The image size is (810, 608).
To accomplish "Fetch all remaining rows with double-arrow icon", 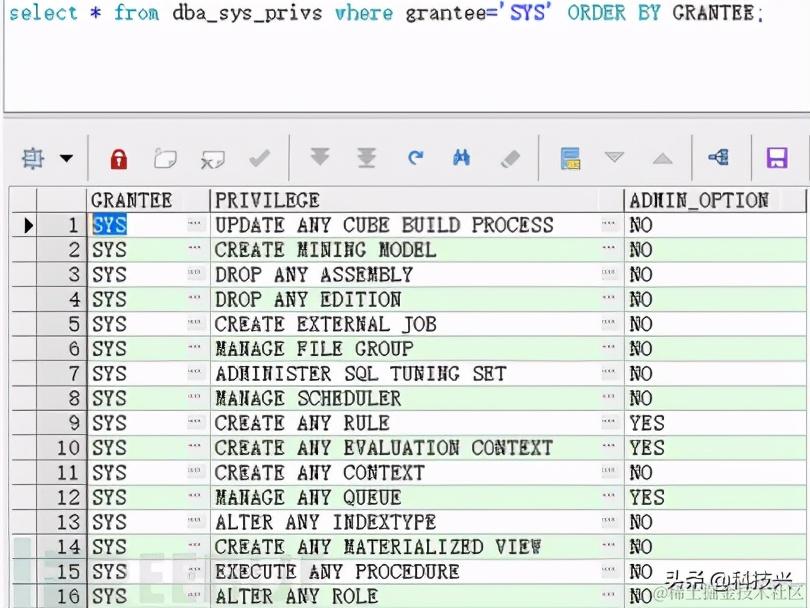I will [365, 158].
